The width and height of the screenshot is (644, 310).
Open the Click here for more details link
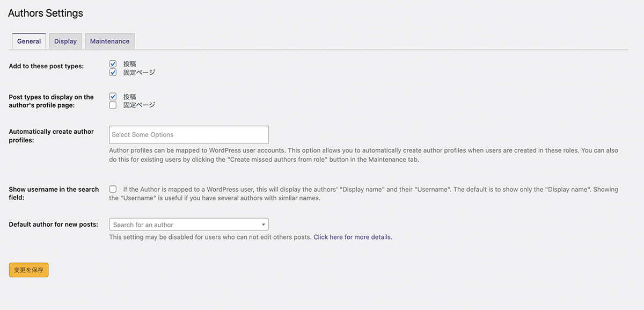[353, 237]
